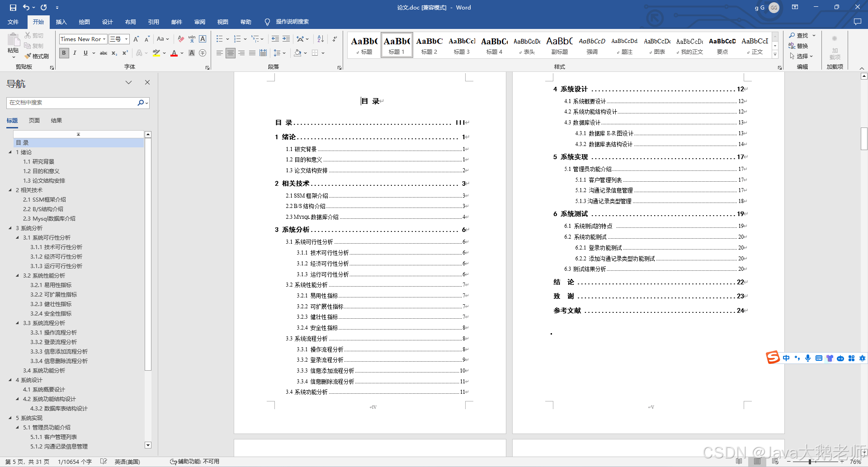The image size is (868, 467).
Task: Switch to the 引用 (References) ribbon tab
Action: [154, 22]
